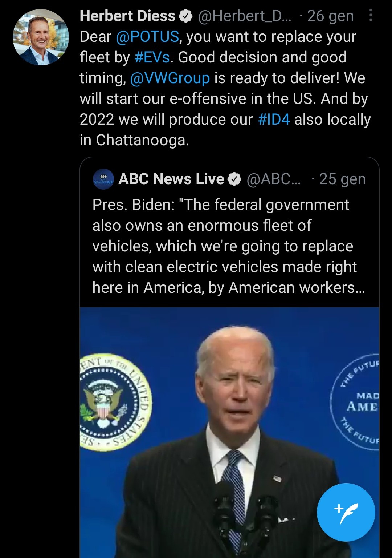The width and height of the screenshot is (392, 558).
Task: Open ABC News Live avatar icon
Action: [103, 179]
